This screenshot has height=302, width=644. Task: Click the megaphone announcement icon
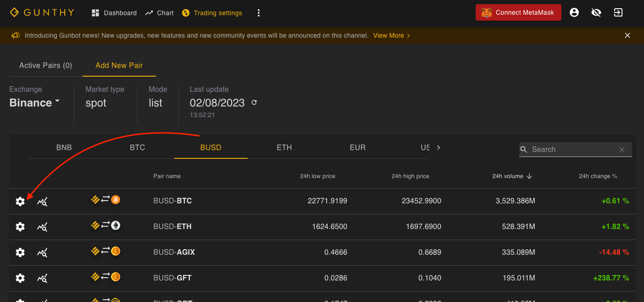click(16, 35)
